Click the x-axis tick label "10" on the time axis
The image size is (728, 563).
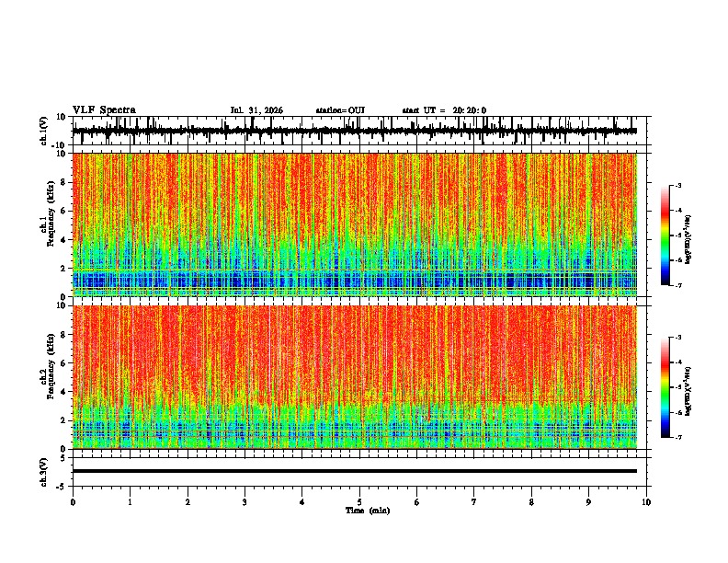[646, 502]
